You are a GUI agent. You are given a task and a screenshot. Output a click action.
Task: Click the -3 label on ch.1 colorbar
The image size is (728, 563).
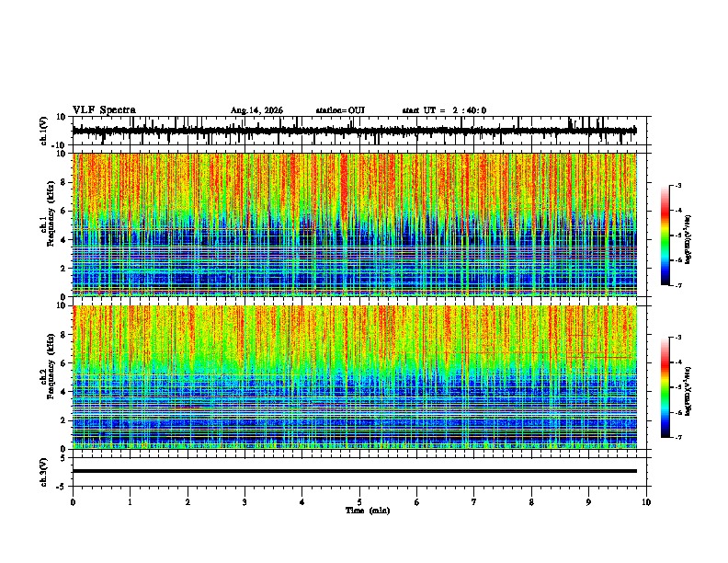coord(677,186)
